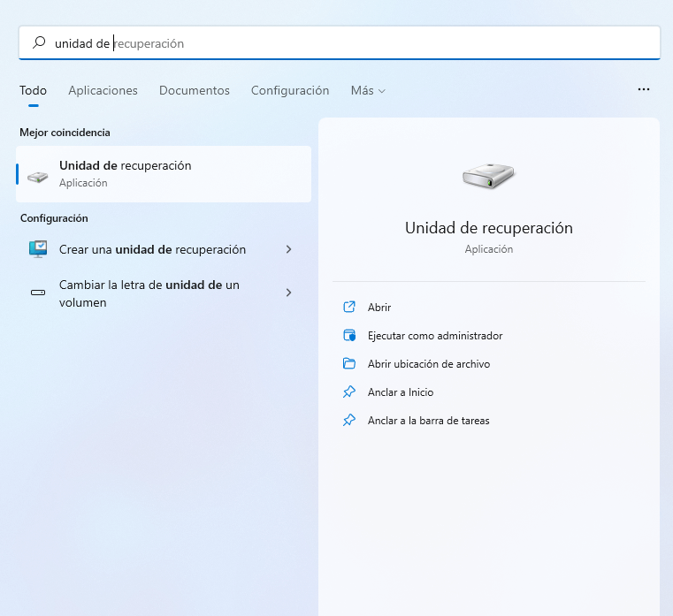Click the shield icon for run as administrator
This screenshot has width=673, height=616.
pos(349,336)
